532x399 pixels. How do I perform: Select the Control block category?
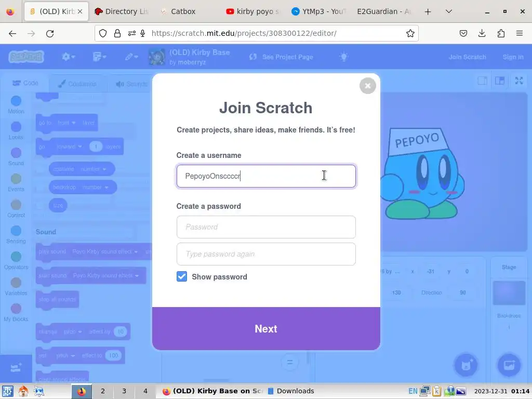[x=16, y=209]
